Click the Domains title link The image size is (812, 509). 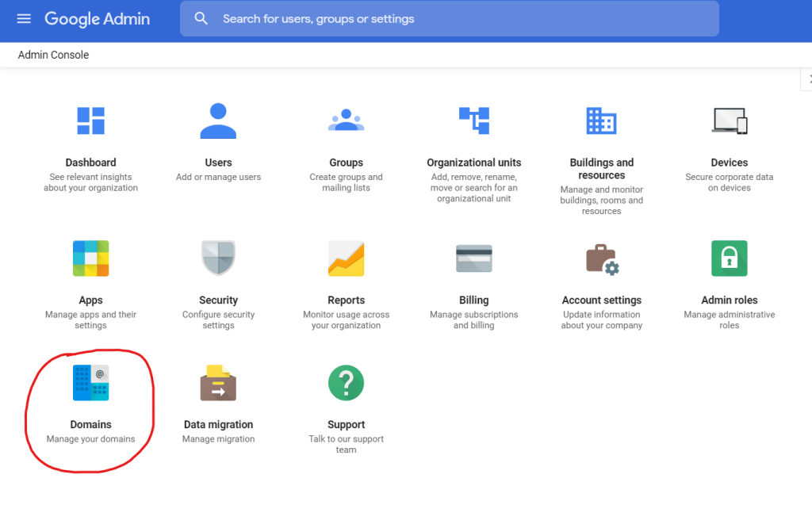[90, 425]
